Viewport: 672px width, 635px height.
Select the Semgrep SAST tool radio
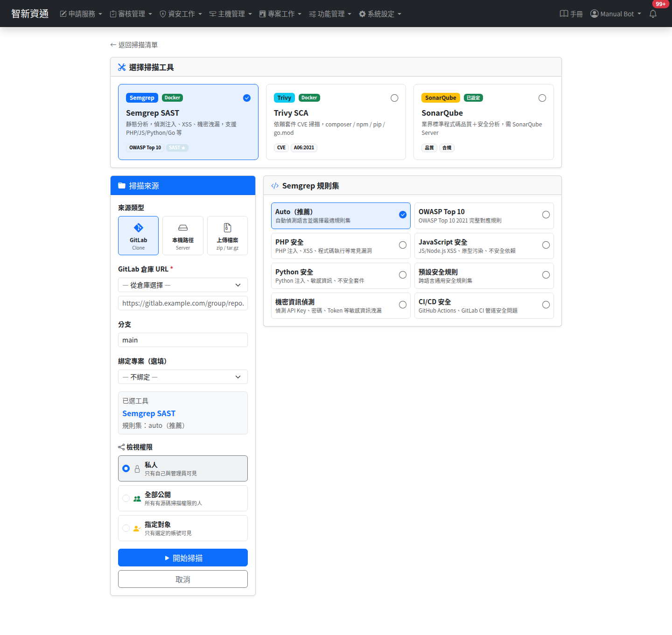[x=247, y=98]
